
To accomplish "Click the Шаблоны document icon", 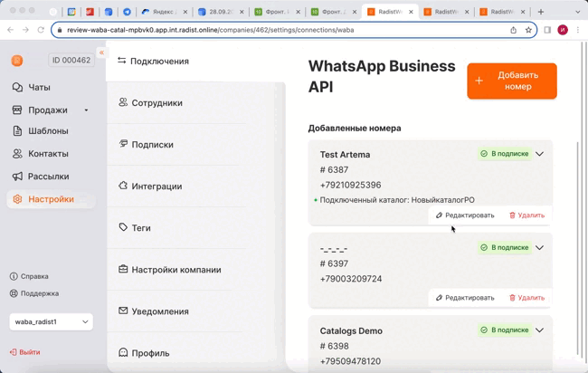I will point(17,131).
